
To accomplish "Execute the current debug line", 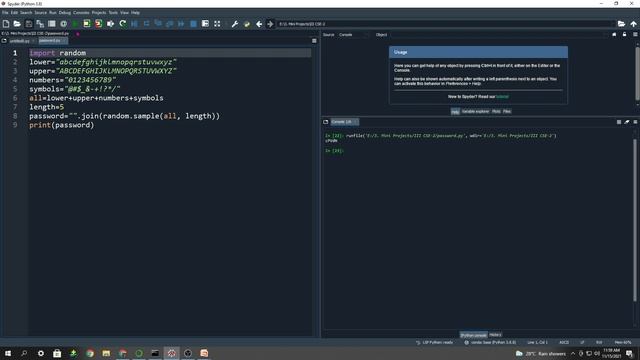I will point(146,24).
